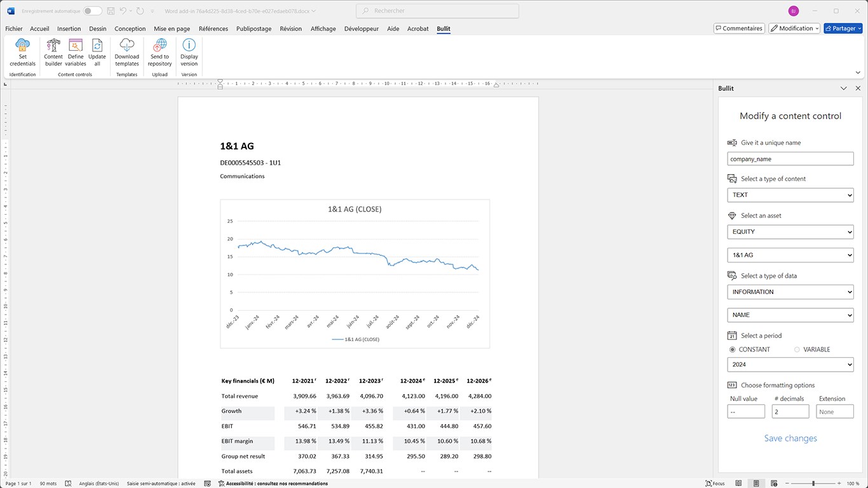Click zoom out minus button

pos(786,484)
